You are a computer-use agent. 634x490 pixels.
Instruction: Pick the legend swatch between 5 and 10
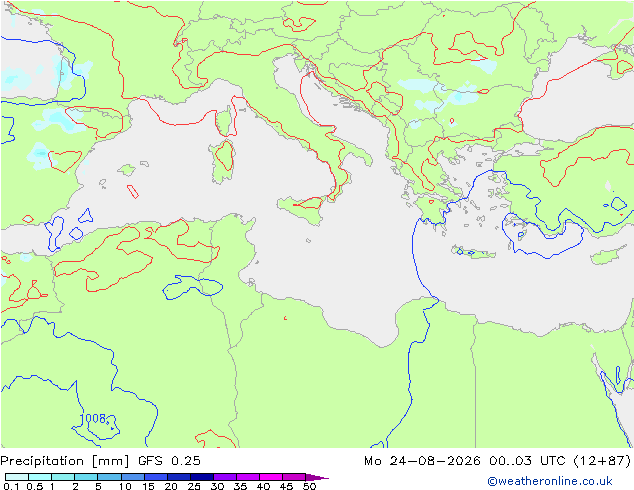(109, 477)
